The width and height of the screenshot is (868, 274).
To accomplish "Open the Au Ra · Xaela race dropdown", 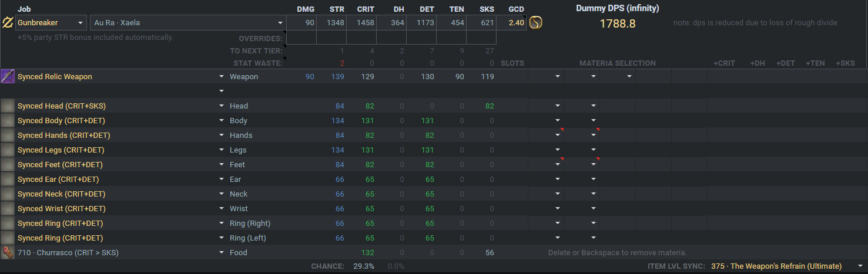I will (x=187, y=23).
